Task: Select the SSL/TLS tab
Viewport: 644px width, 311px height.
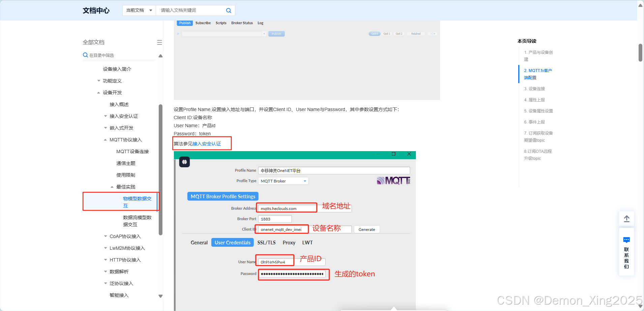Action: pos(267,243)
